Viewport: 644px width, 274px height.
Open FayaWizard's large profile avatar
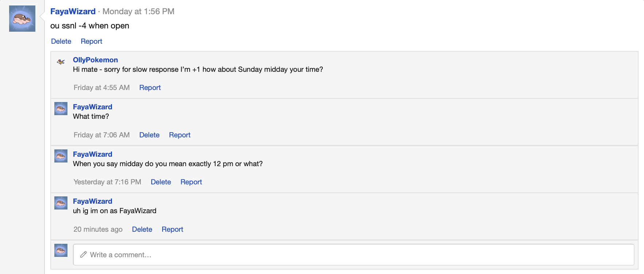click(22, 19)
